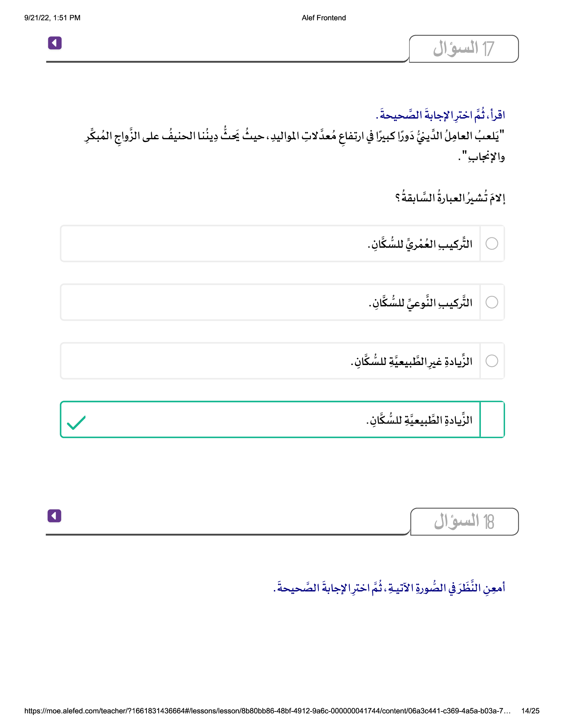Click the answer text الزيادة الطبيعية للسكان
Screen dimensions: 563x728
click(419, 420)
